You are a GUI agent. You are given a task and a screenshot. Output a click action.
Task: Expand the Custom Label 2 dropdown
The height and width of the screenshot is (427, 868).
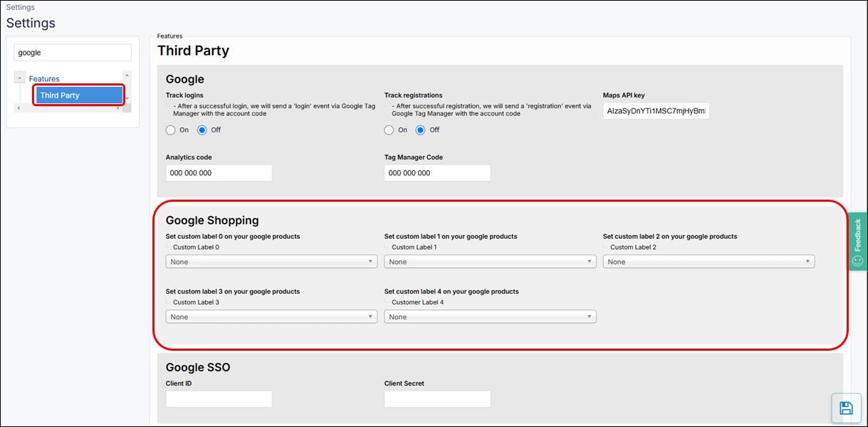point(708,261)
